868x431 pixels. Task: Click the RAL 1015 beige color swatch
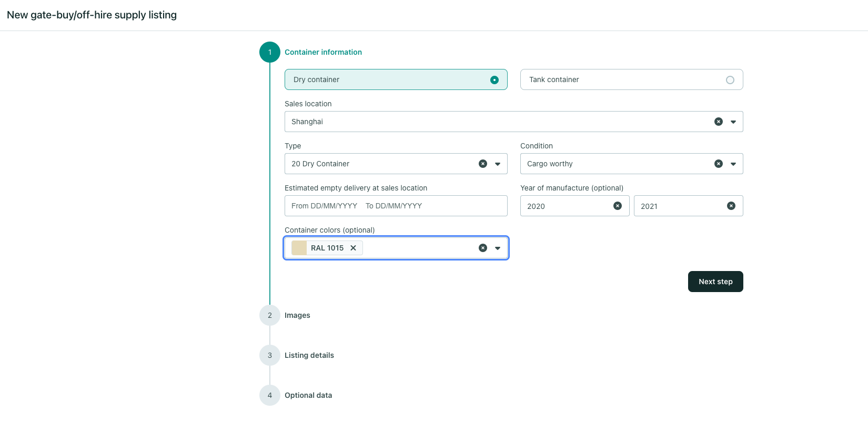299,248
